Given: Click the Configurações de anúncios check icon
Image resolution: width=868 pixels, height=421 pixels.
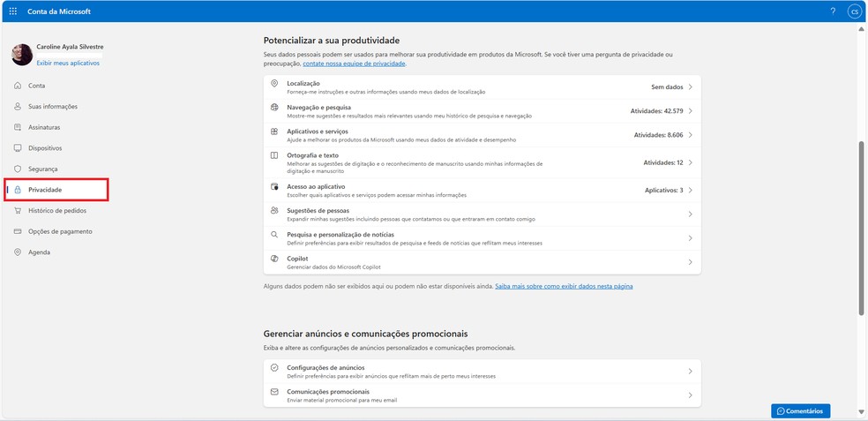Looking at the screenshot, I should pyautogui.click(x=274, y=368).
